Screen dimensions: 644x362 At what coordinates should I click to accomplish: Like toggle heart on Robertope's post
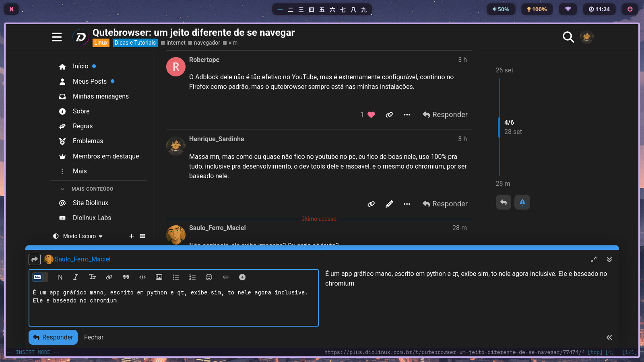click(x=371, y=115)
